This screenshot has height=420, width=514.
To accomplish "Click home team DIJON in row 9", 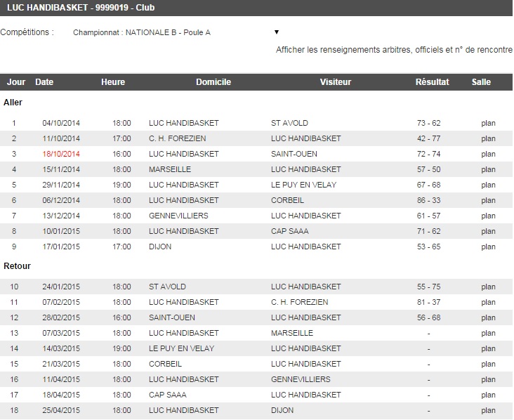I will (x=160, y=247).
